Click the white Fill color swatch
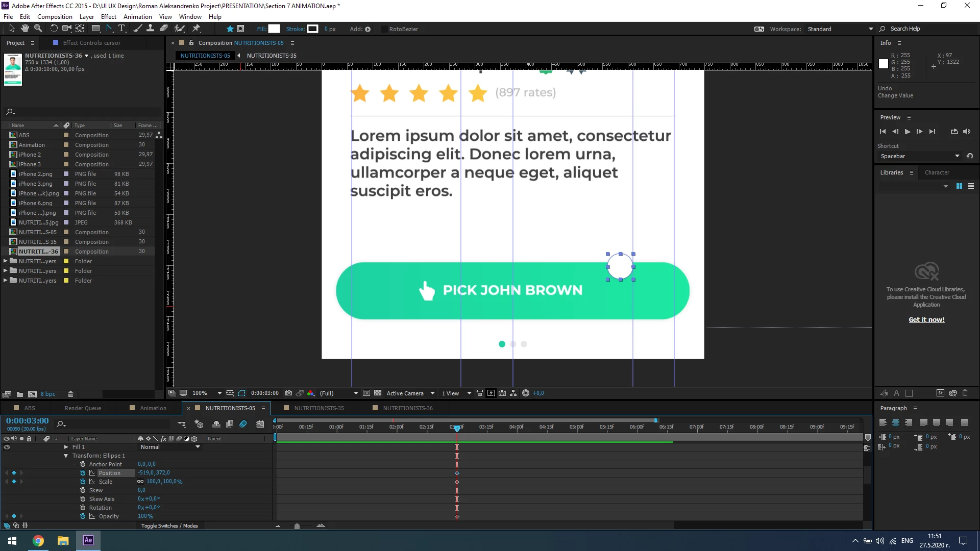Image resolution: width=980 pixels, height=551 pixels. tap(274, 29)
